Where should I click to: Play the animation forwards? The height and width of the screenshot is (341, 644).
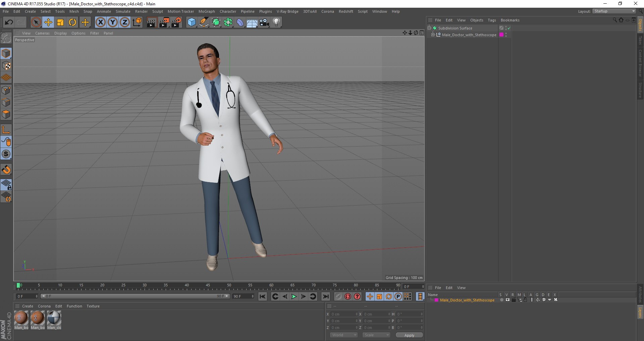294,296
